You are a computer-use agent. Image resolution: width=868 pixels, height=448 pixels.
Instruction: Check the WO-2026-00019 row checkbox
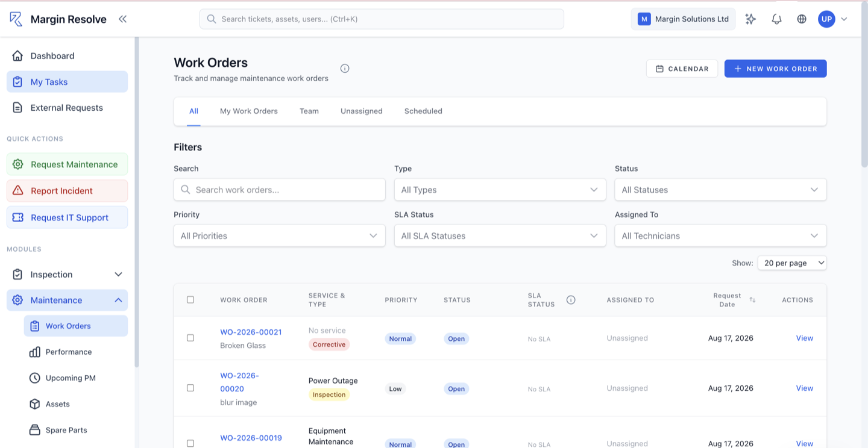(190, 443)
